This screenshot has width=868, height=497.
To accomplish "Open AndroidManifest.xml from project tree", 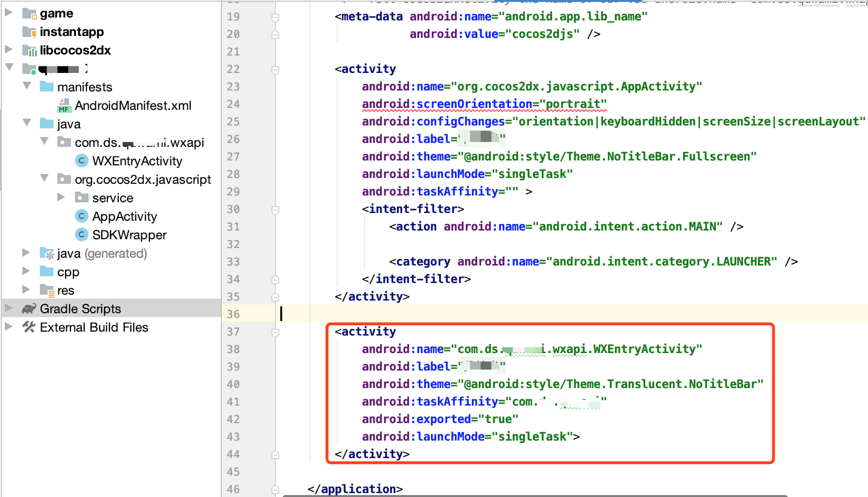I will point(133,106).
